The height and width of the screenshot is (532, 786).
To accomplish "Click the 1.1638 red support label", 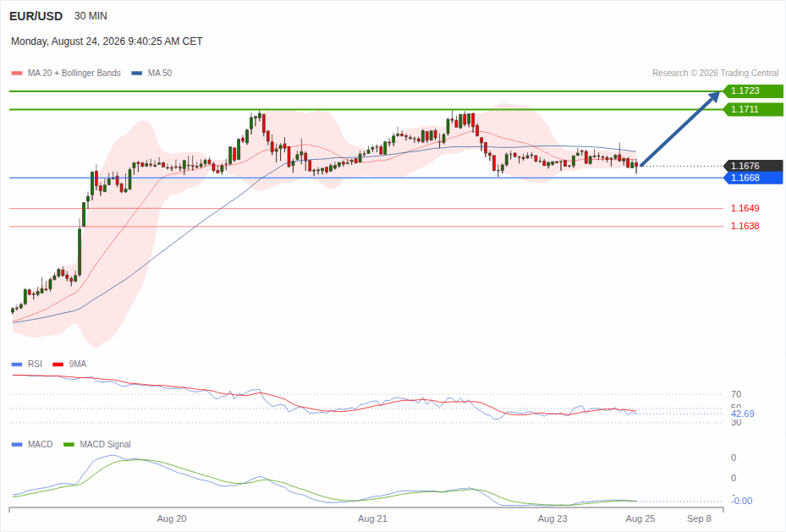I will tap(745, 226).
